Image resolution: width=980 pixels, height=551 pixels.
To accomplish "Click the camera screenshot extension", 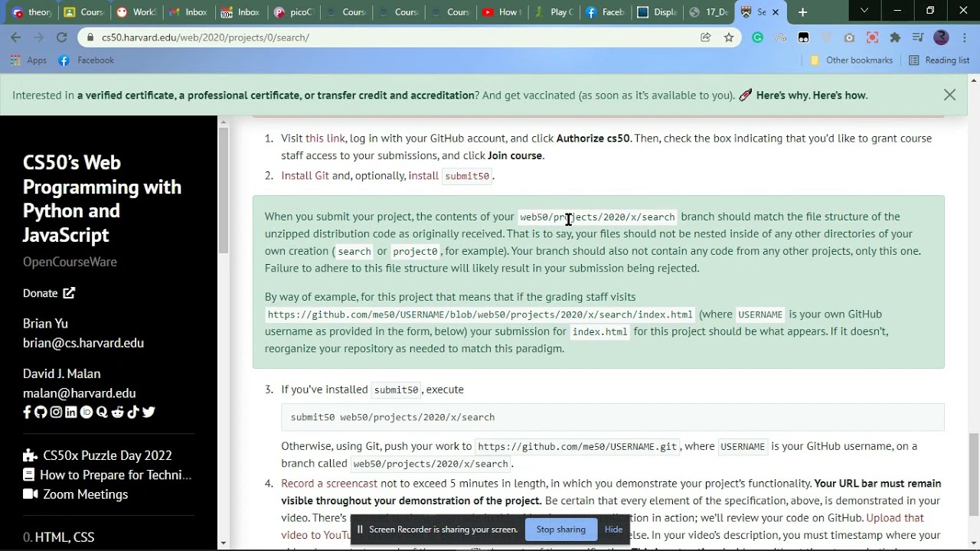I will 849,37.
